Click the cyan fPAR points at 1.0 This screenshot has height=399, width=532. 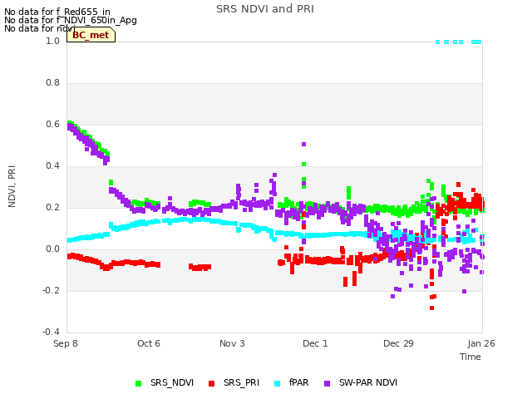458,42
